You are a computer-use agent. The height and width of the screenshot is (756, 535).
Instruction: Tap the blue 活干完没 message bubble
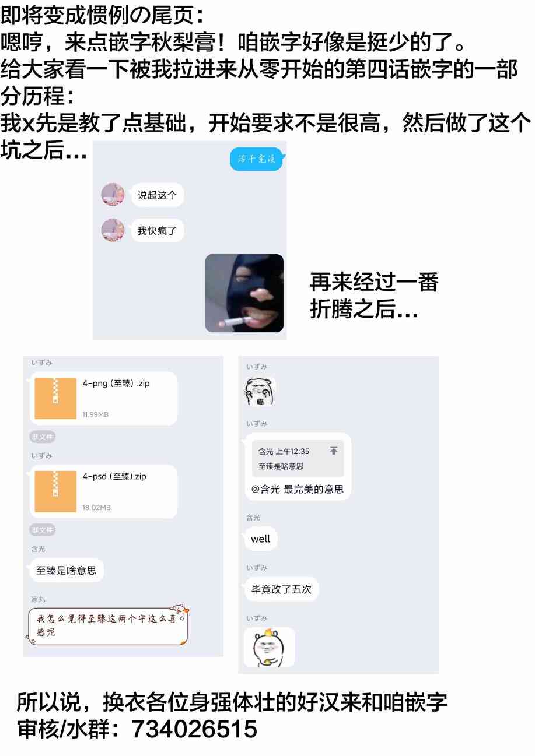pyautogui.click(x=256, y=159)
